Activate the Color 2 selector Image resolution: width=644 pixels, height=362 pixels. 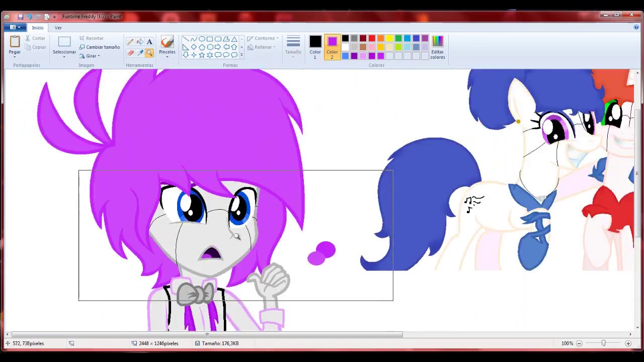pyautogui.click(x=332, y=47)
